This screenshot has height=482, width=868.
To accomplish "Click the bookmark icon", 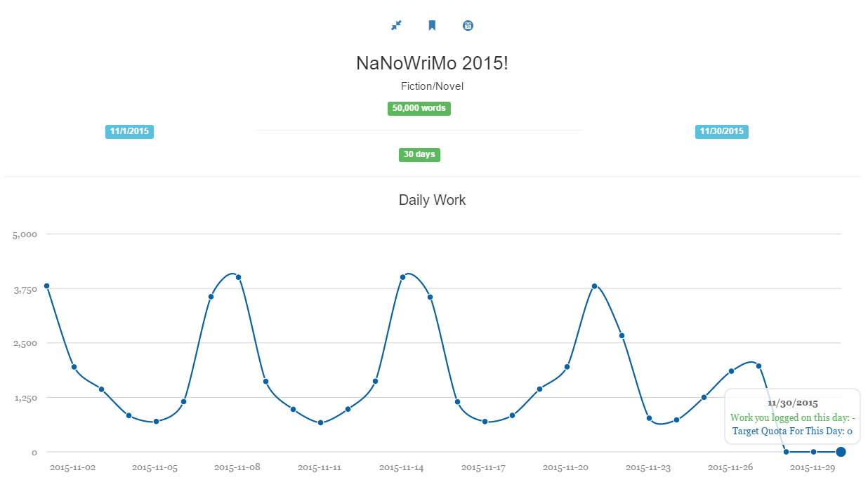I will pyautogui.click(x=432, y=25).
